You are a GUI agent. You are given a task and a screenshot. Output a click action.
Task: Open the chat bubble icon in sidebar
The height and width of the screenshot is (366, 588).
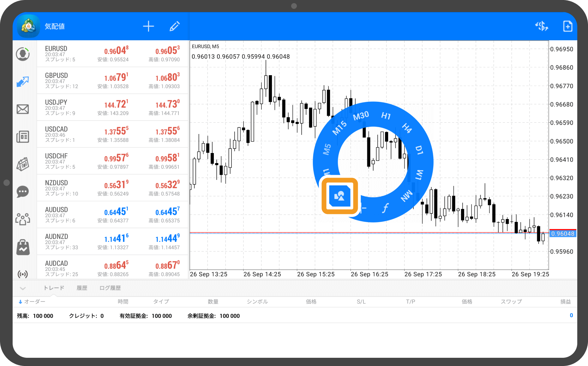23,192
